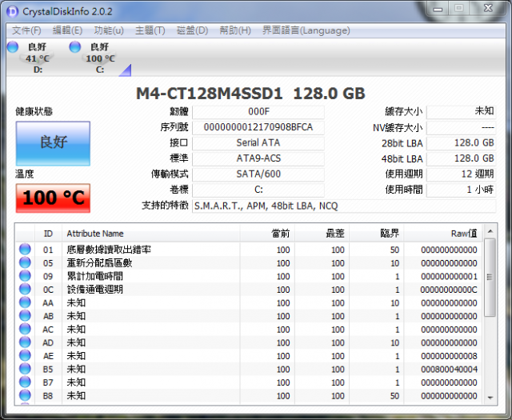Click status orb for attribute 09

(25, 276)
